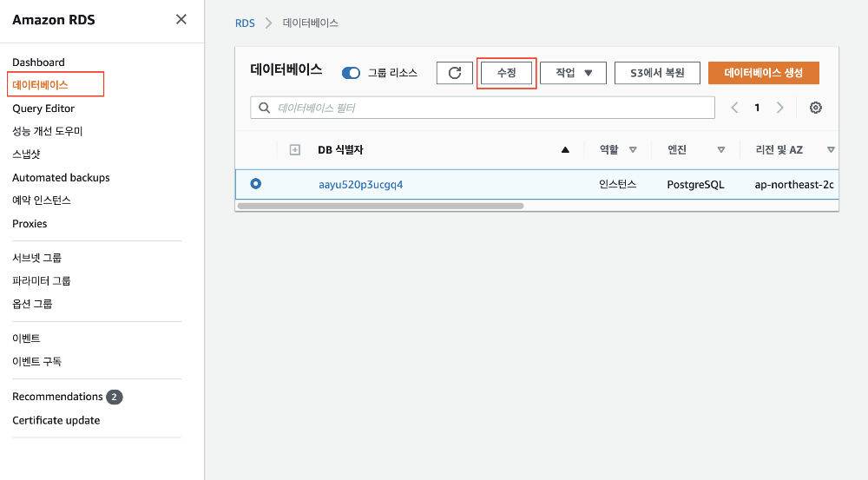The image size is (868, 480).
Task: Open 파라미터 그룹 in sidebar
Action: coord(42,280)
